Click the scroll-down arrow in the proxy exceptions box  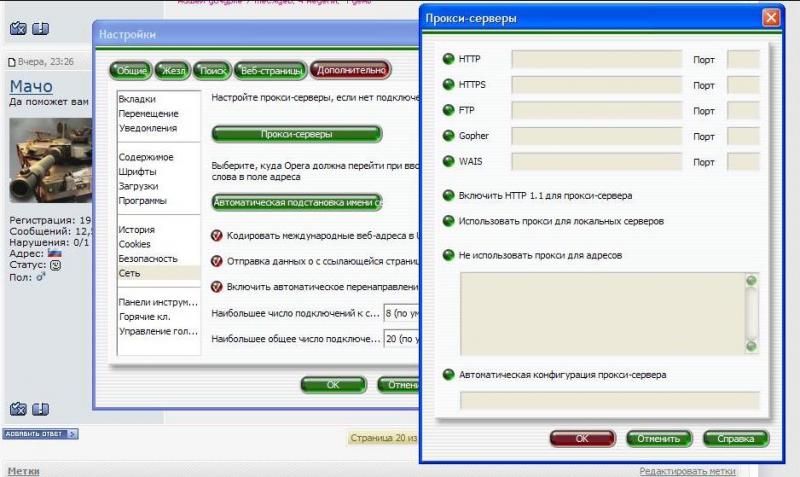pyautogui.click(x=751, y=346)
